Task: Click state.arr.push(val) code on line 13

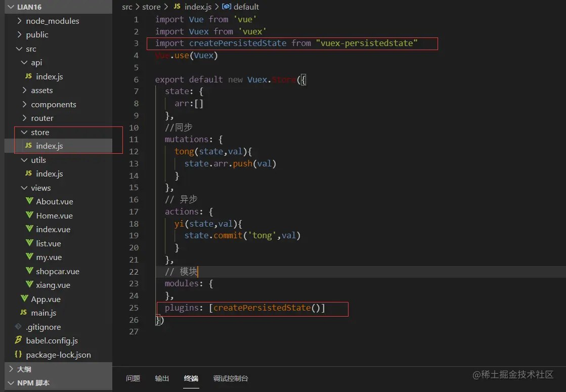Action: tap(230, 163)
